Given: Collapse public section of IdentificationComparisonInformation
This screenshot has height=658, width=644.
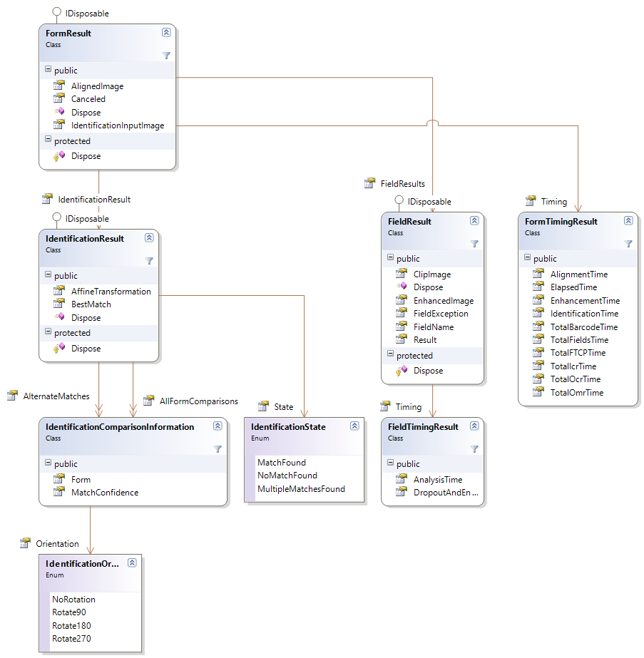Looking at the screenshot, I should (x=48, y=463).
